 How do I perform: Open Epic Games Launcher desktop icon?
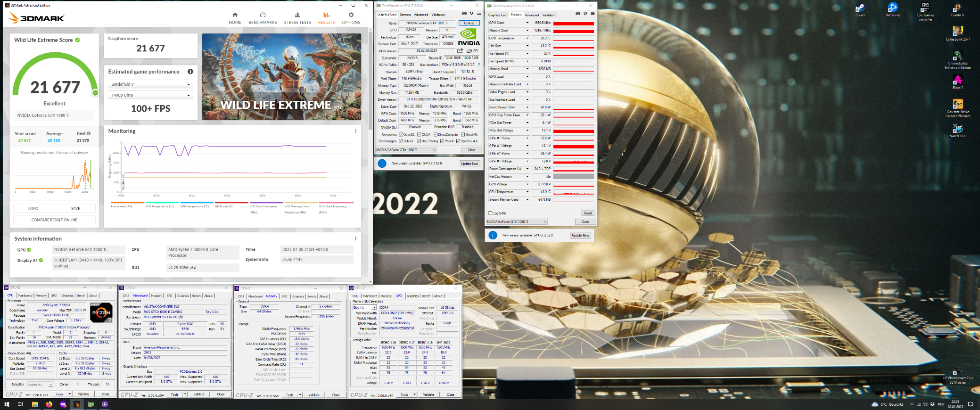pos(925,12)
